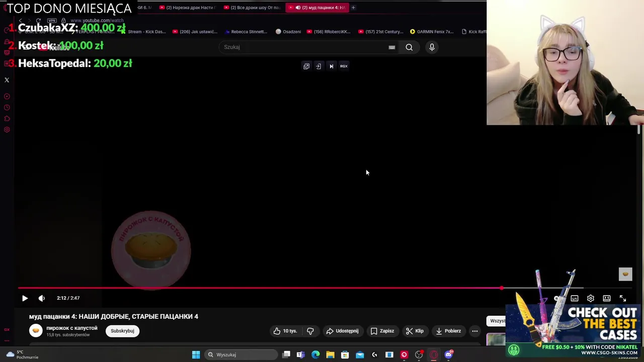This screenshot has height=362, width=644.
Task: Open a new browser tab with plus
Action: point(353,8)
